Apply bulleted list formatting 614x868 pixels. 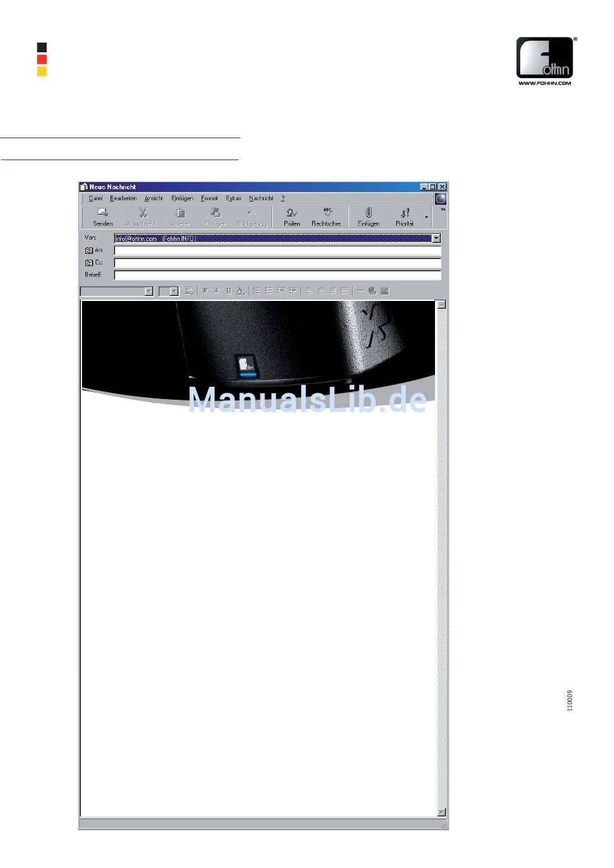[269, 291]
